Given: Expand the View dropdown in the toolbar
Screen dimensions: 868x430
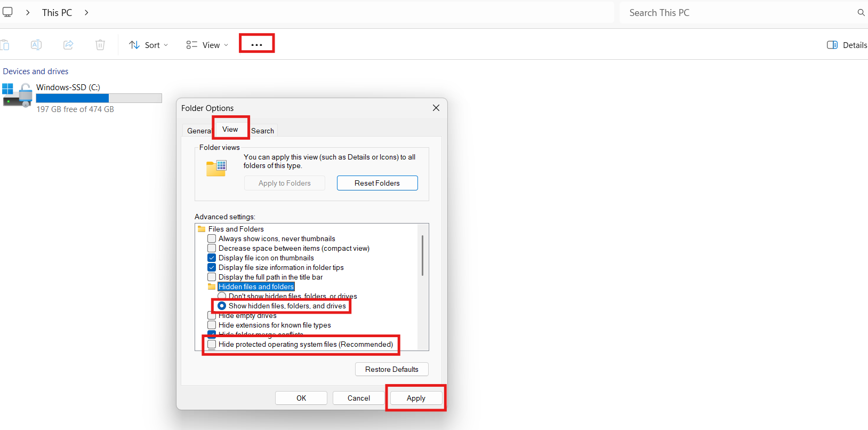Looking at the screenshot, I should click(x=207, y=45).
